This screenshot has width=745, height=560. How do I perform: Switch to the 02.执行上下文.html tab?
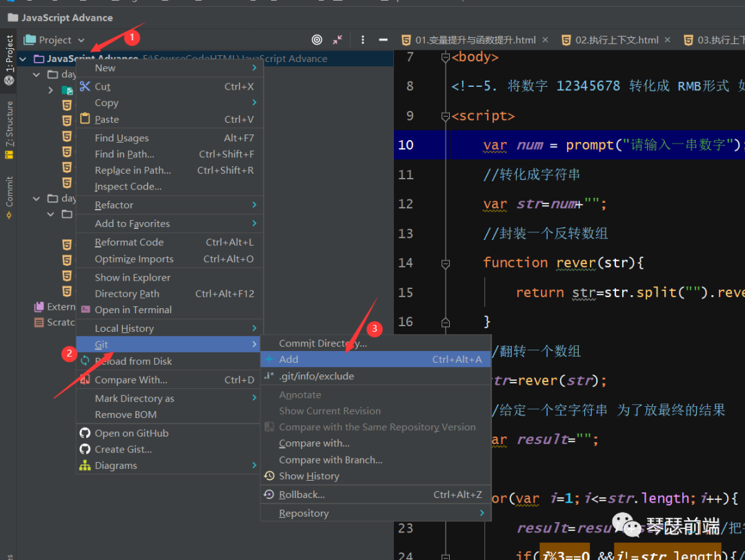click(x=616, y=40)
